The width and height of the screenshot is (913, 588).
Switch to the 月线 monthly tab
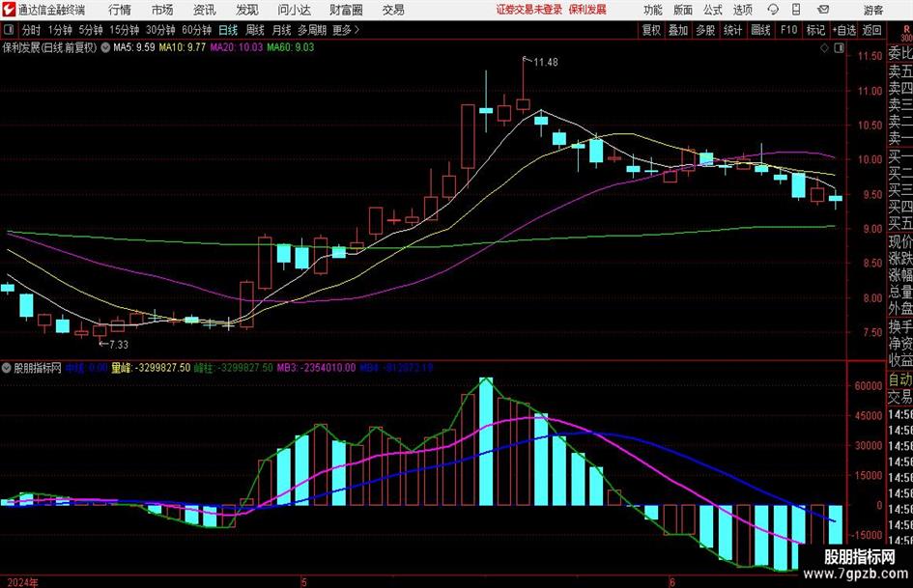point(282,30)
